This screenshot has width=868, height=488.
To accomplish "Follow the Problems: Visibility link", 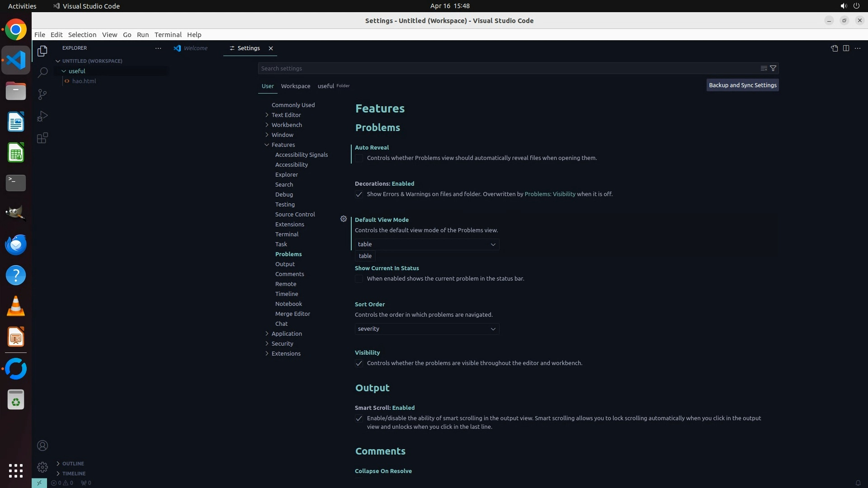I will [x=550, y=194].
